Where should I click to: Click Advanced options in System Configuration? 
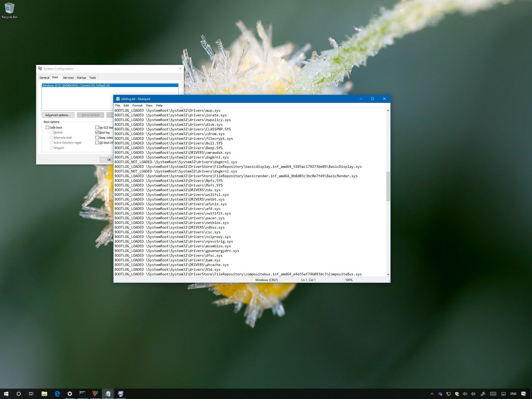point(58,115)
